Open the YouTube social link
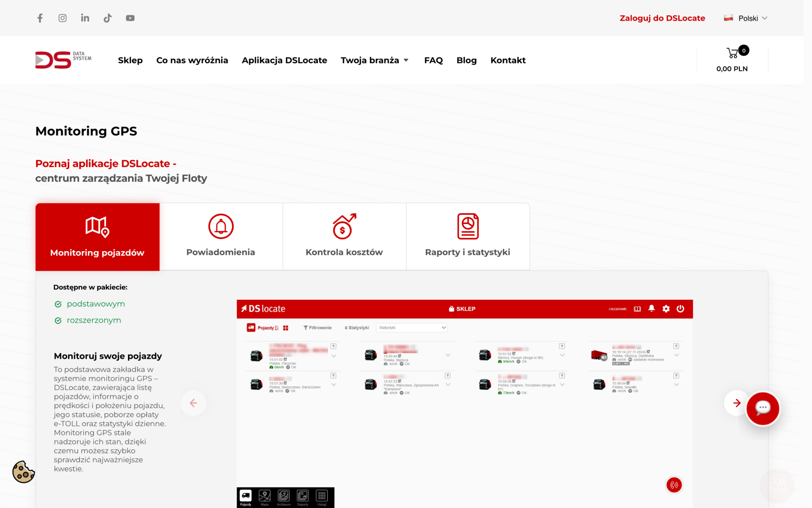 pyautogui.click(x=130, y=18)
